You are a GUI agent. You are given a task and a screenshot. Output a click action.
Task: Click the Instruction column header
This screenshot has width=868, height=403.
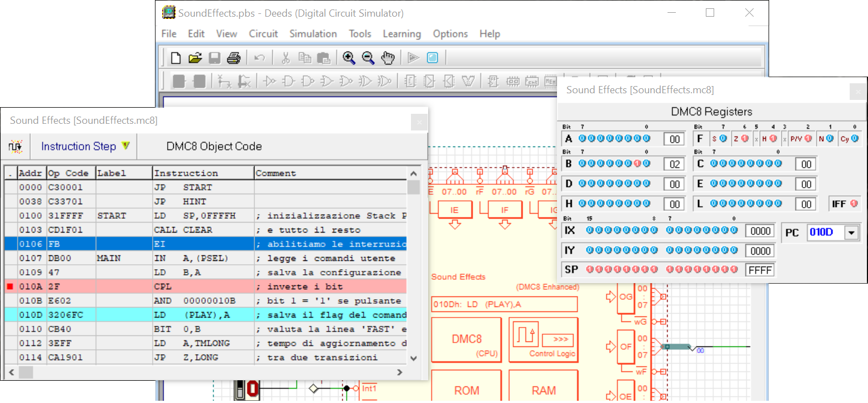click(x=203, y=173)
